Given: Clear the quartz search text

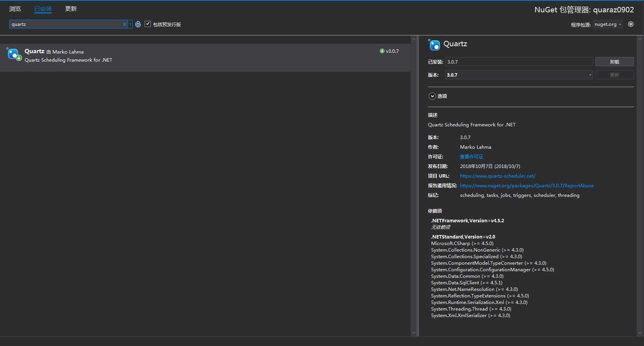Looking at the screenshot, I should 125,24.
